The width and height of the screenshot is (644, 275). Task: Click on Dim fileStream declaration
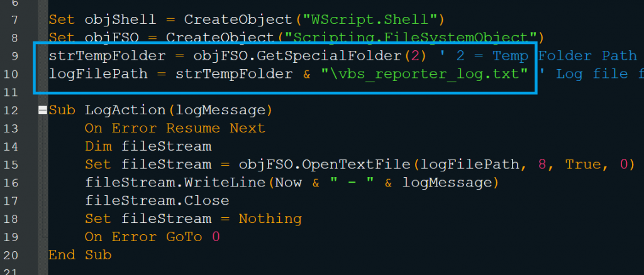click(x=148, y=146)
